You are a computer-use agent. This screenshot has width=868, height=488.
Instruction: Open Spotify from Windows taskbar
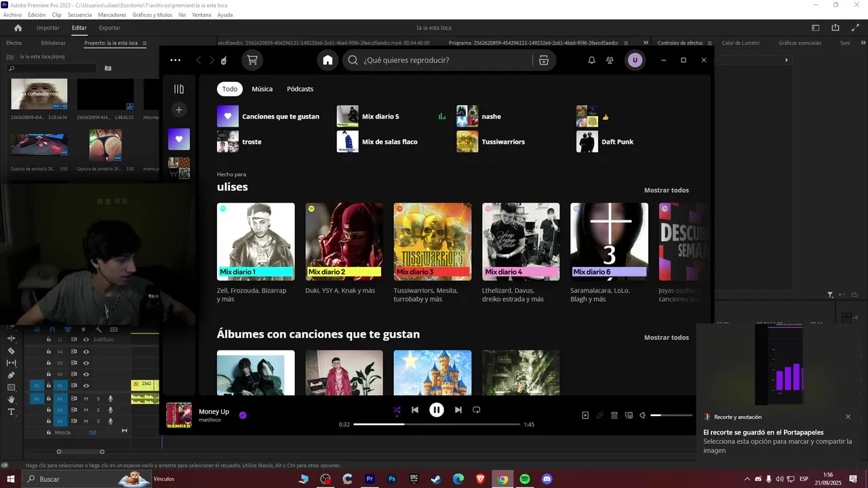click(525, 479)
